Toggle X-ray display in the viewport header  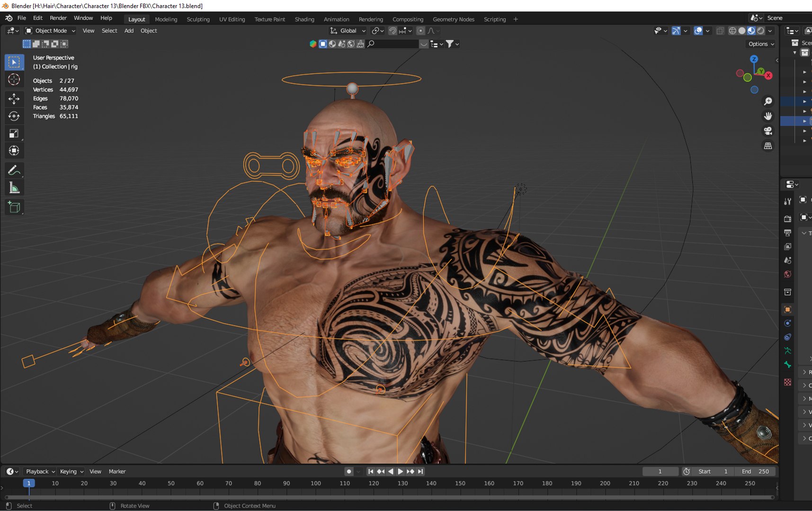coord(720,31)
